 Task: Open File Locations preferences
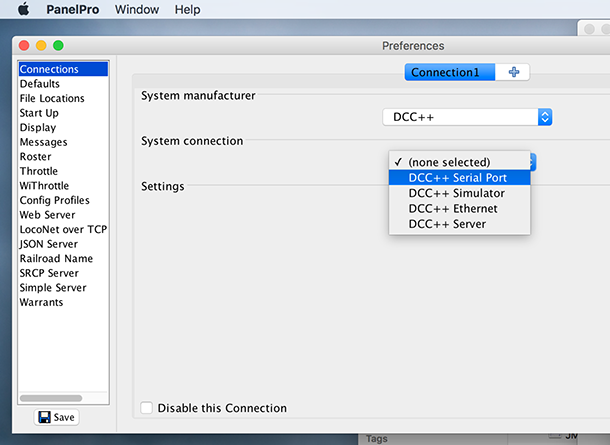pos(63,98)
